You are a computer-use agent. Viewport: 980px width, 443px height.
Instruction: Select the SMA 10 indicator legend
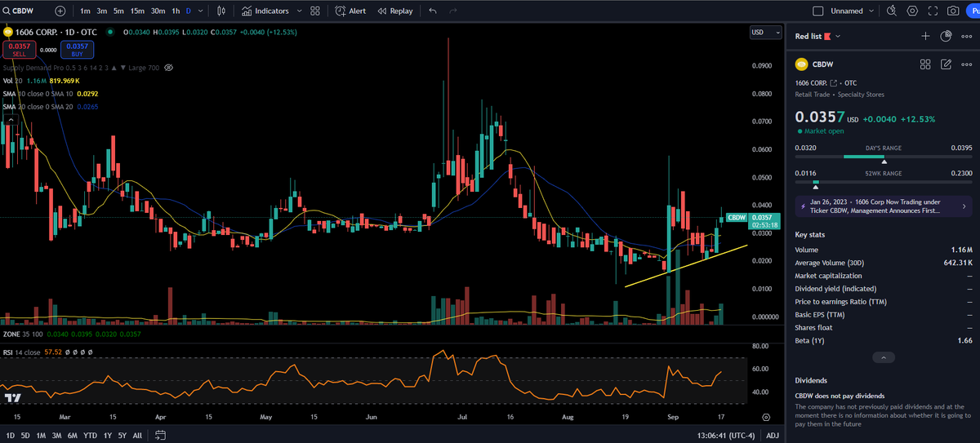(50, 93)
